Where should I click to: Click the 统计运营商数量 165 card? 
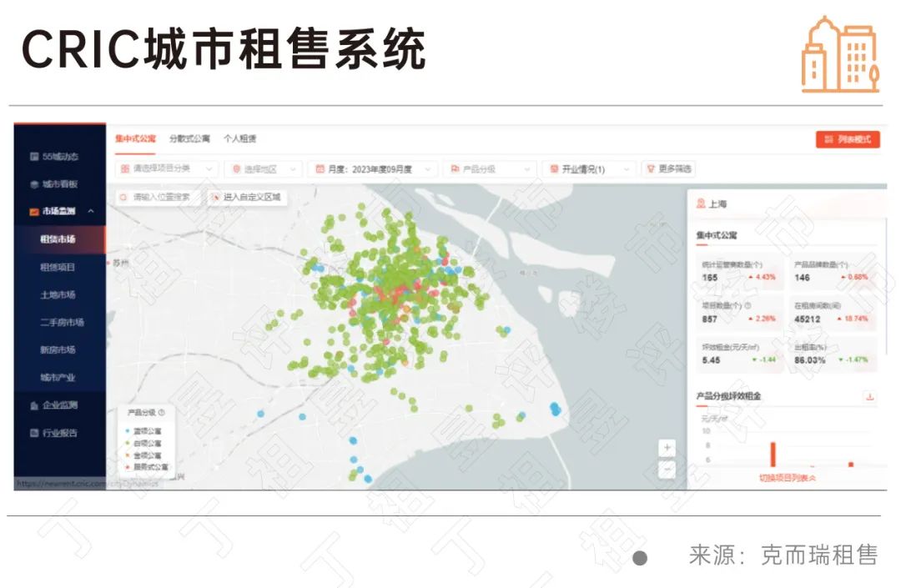click(739, 272)
